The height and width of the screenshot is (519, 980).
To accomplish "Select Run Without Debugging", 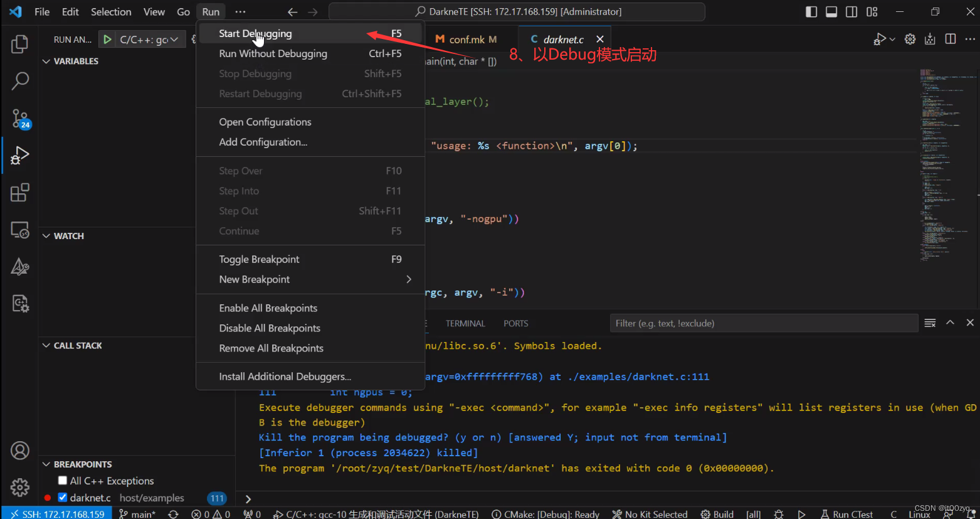I will point(310,53).
